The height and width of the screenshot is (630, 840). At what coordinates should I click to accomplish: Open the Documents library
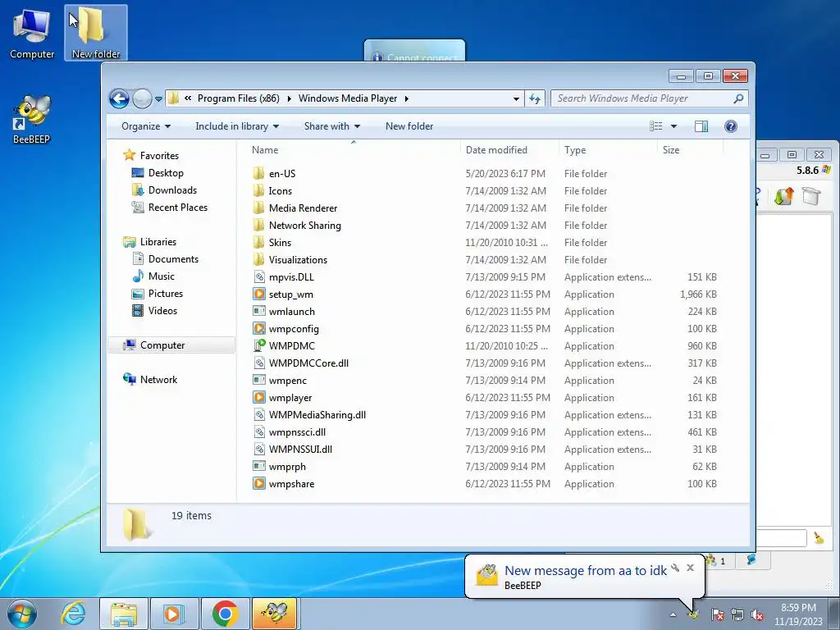173,259
